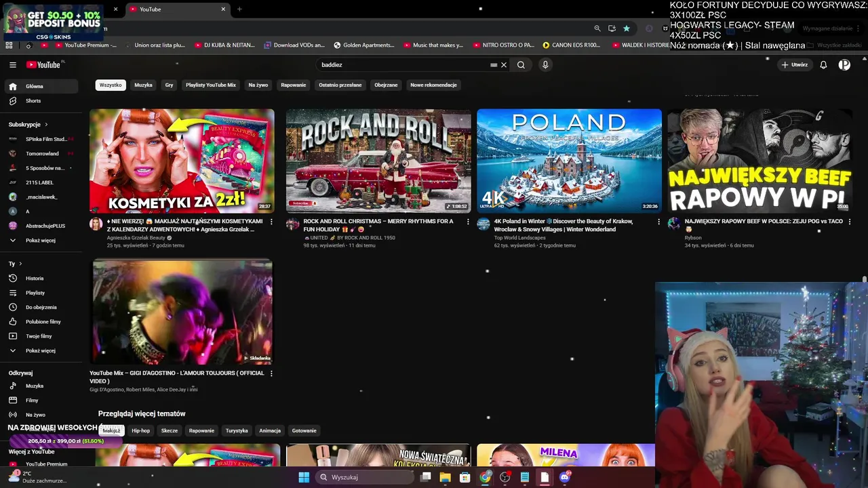This screenshot has height=488, width=868.
Task: Select the Wszystko filter chip
Action: (x=111, y=85)
